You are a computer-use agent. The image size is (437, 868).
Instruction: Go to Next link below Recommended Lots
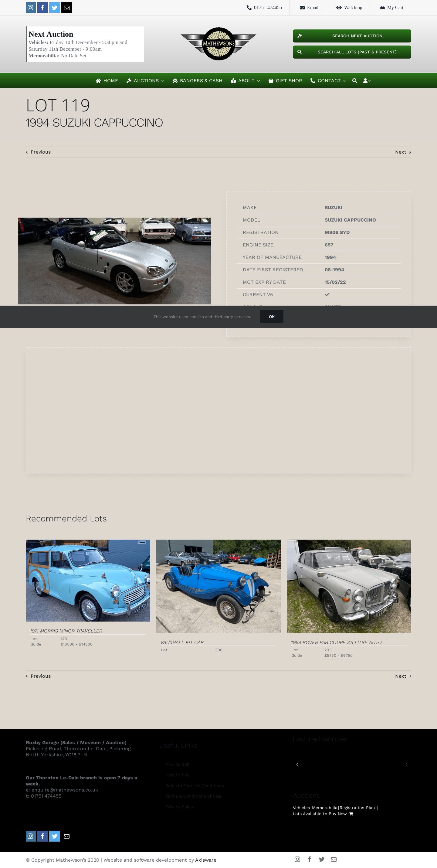click(403, 676)
